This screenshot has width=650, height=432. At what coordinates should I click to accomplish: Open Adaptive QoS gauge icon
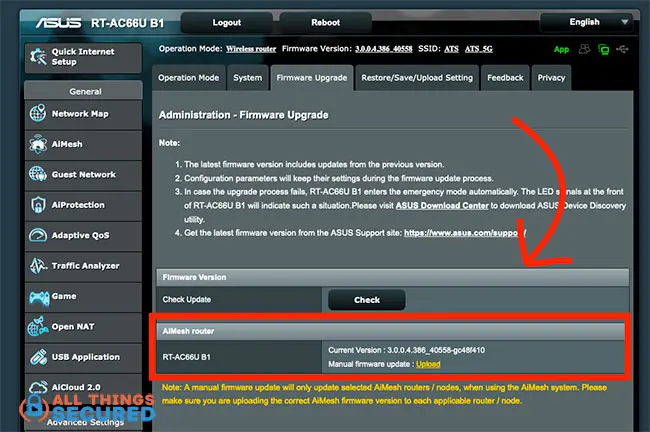click(38, 235)
